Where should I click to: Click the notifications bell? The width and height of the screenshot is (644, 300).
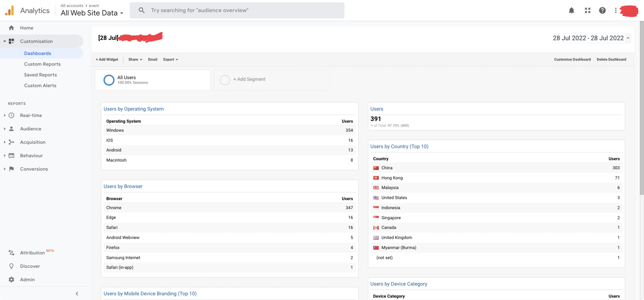coord(572,11)
